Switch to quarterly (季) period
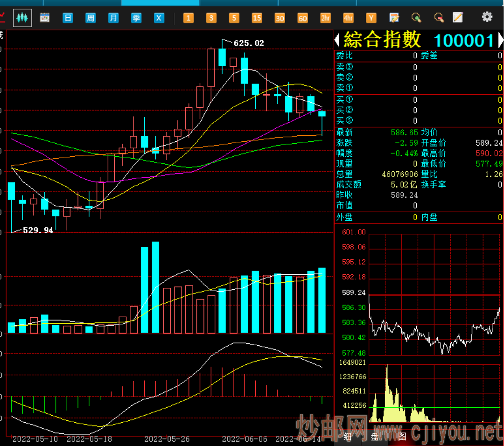Screen dimensions: 504x446 136,18
